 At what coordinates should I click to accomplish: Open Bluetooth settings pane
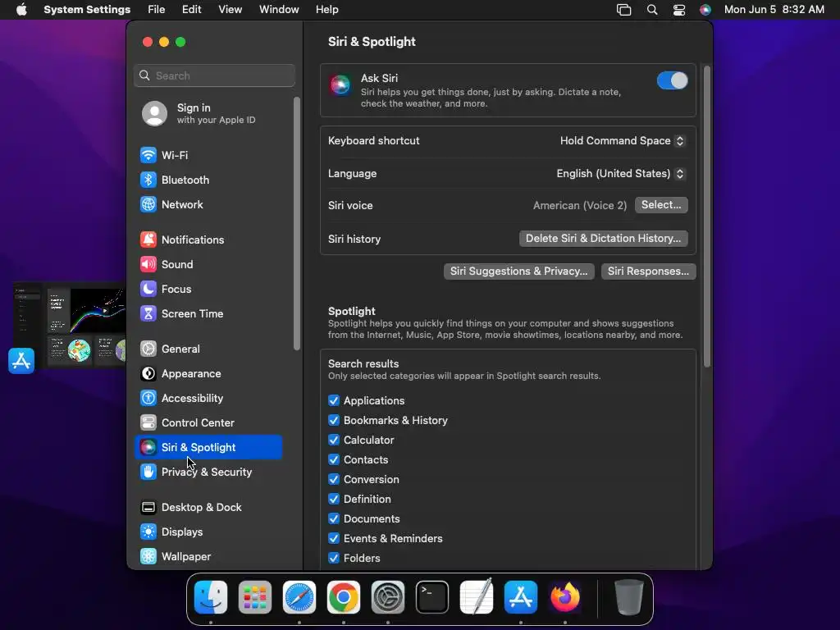(x=208, y=180)
